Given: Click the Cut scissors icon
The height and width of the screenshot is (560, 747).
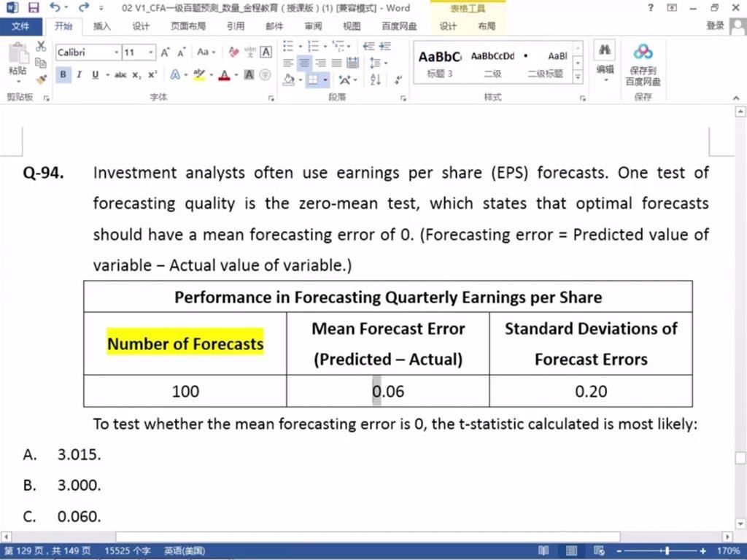Looking at the screenshot, I should click(41, 47).
